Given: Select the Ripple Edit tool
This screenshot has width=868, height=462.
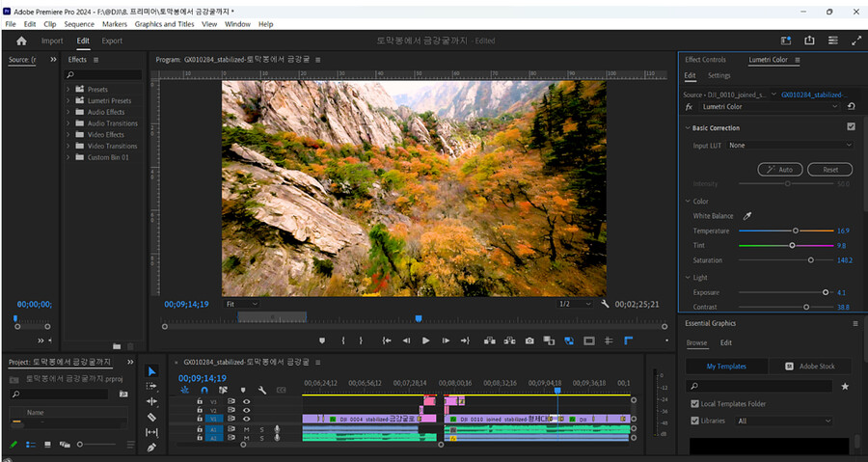Looking at the screenshot, I should [151, 401].
